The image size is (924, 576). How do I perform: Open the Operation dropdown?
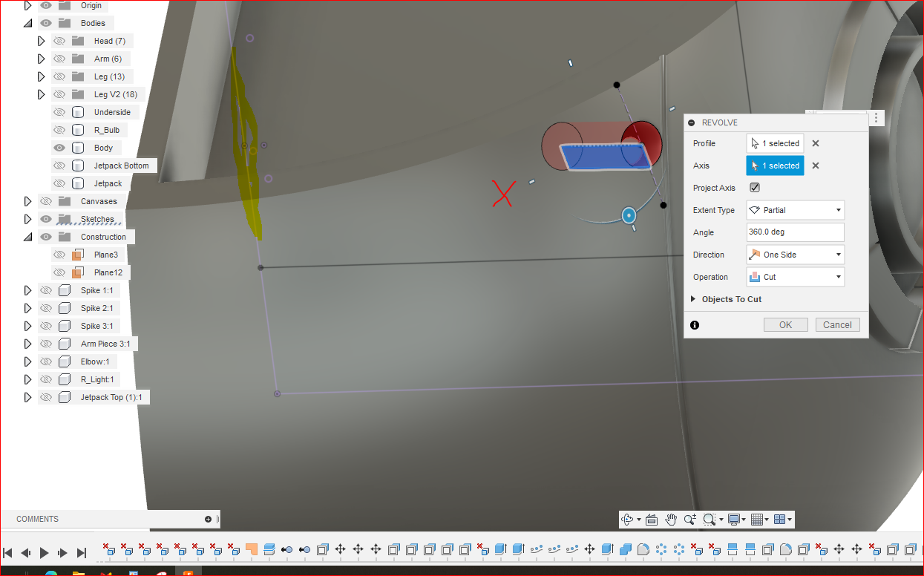click(796, 277)
